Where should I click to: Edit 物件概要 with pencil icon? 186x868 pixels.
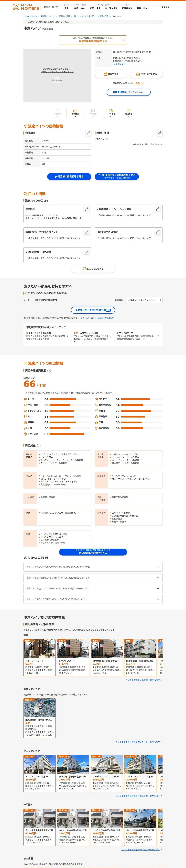tap(89, 133)
